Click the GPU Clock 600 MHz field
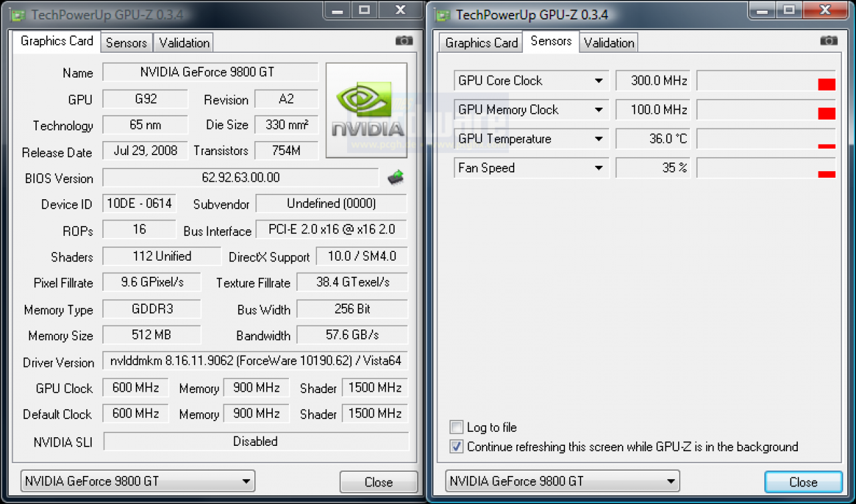The width and height of the screenshot is (856, 504). click(136, 388)
